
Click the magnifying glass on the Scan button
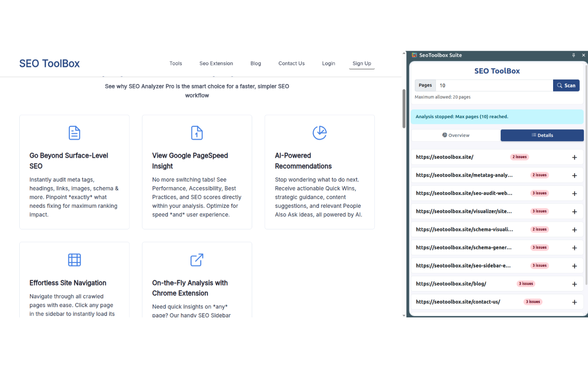[560, 85]
